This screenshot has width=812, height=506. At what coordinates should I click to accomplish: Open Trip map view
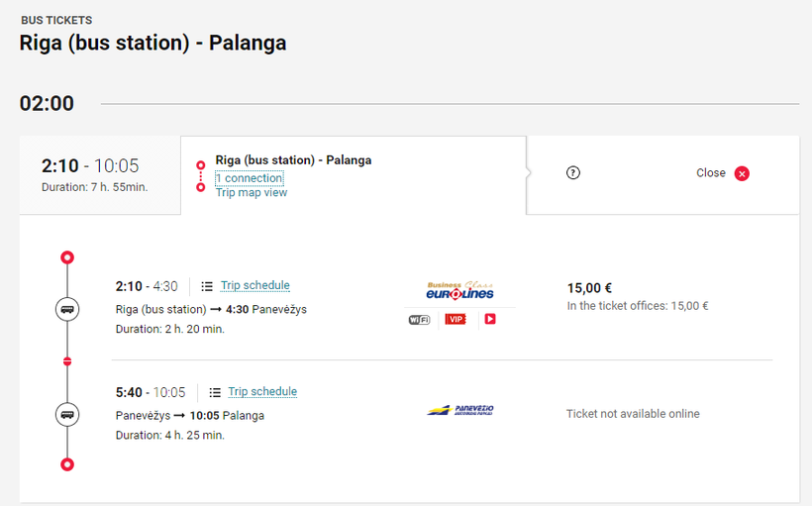pyautogui.click(x=252, y=192)
